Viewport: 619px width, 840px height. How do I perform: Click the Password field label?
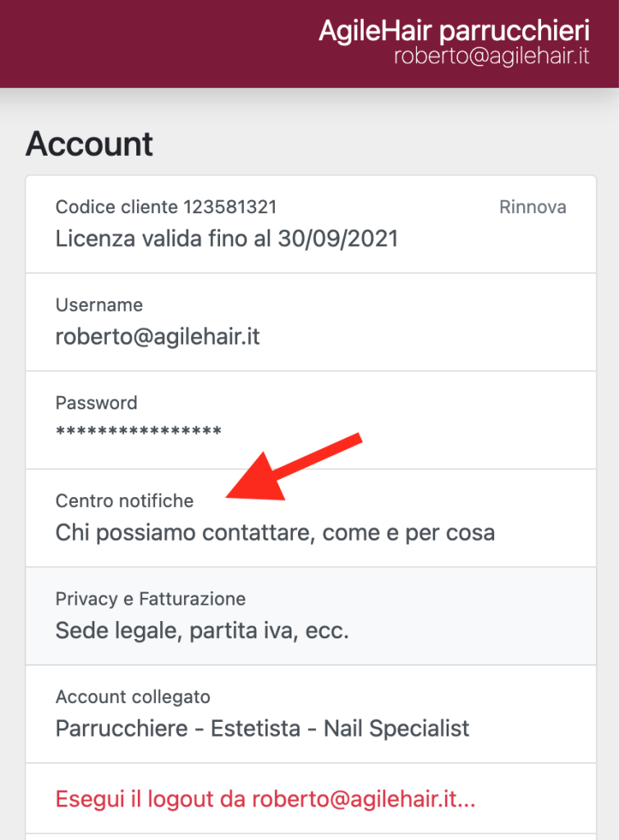point(96,403)
